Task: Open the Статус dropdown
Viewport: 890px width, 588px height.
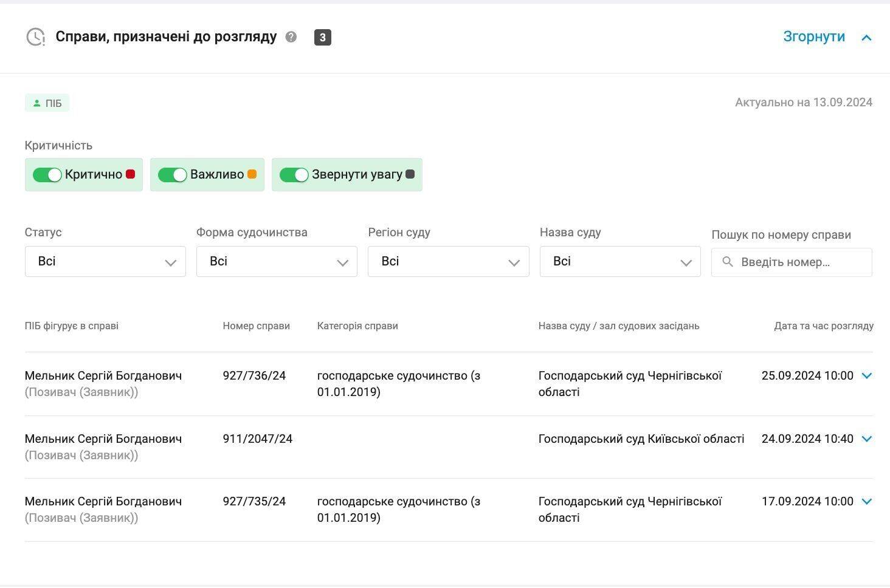Action: point(105,262)
